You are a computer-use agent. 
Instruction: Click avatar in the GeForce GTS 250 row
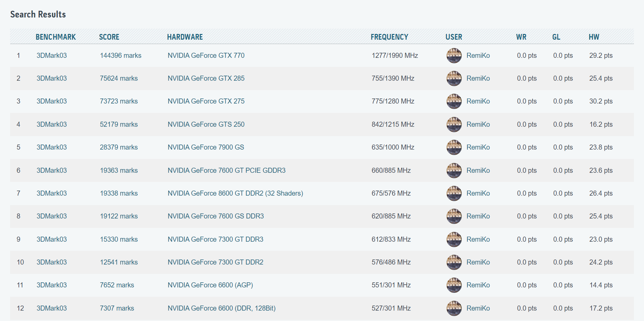[x=454, y=124]
